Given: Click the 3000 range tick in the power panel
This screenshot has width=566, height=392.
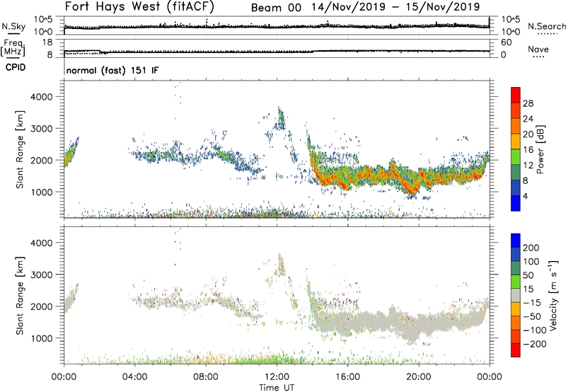Looking at the screenshot, I should point(41,129).
